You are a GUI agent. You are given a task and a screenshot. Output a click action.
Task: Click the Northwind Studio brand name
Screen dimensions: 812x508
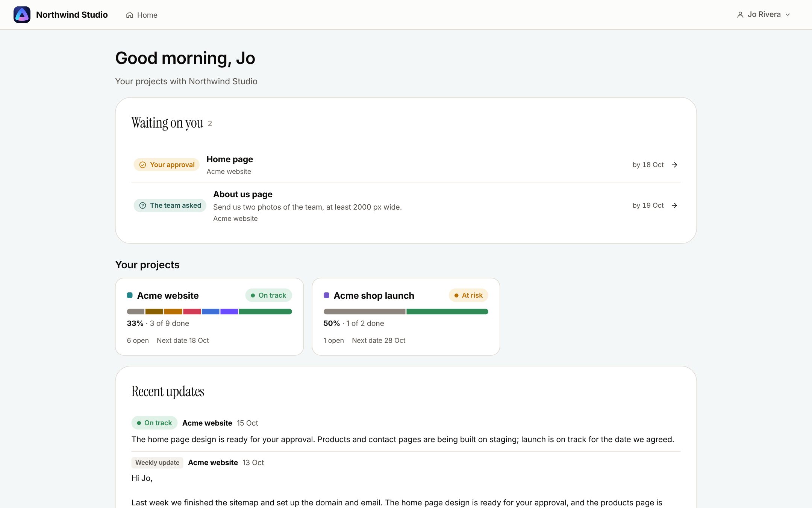point(72,15)
